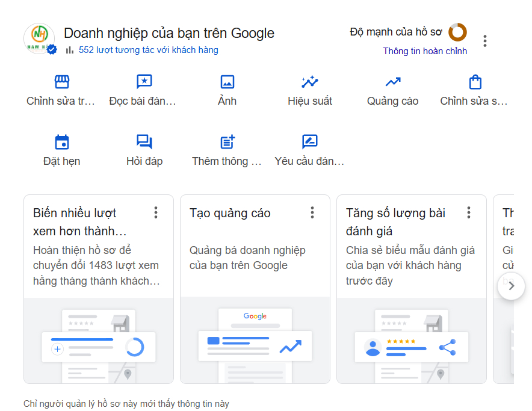Open options menu on Biến nhiều lượt card
The width and height of the screenshot is (532, 411).
pos(156,212)
